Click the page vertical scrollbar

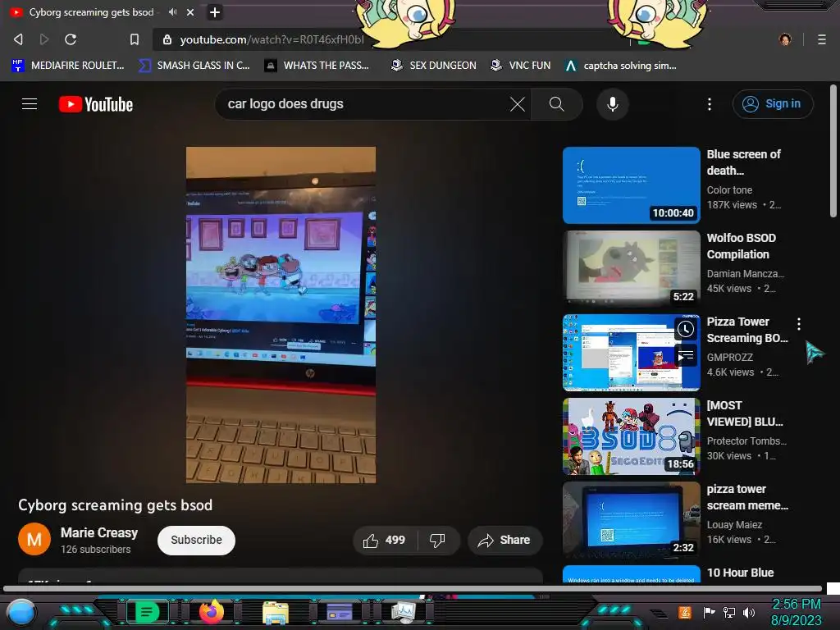click(833, 151)
